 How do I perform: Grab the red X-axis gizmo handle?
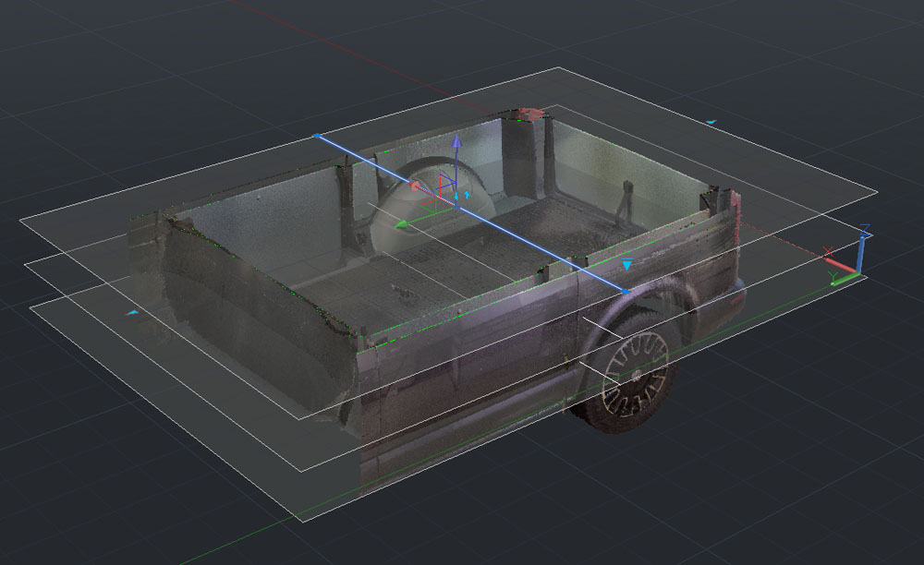(414, 186)
